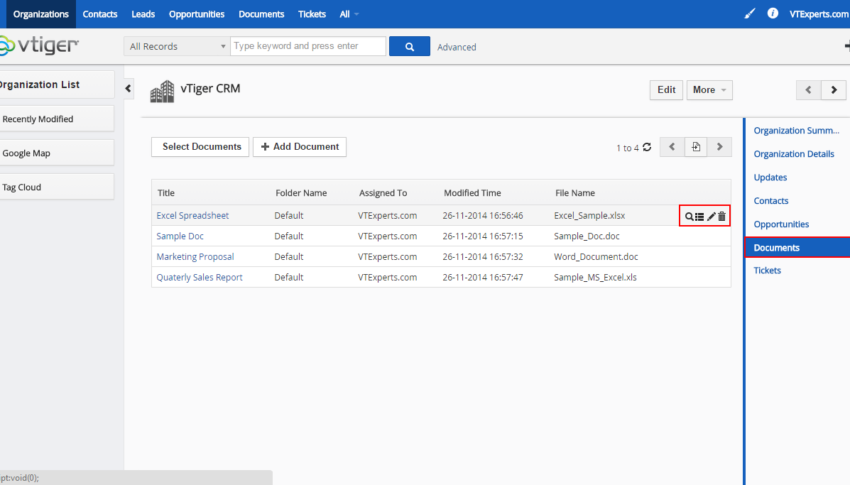This screenshot has height=485, width=850.
Task: Open the Excel Spreadsheet document link
Action: coord(192,216)
